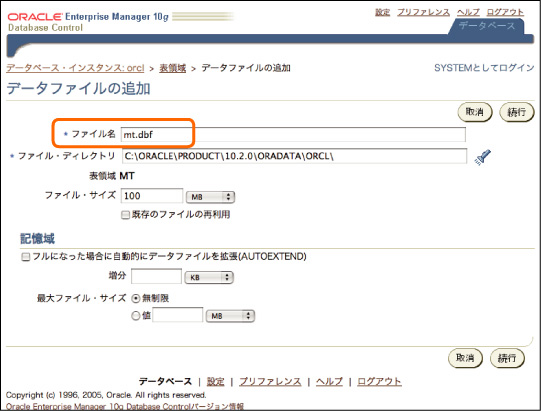Viewport: 541px width, 411px height.
Task: Open the 表領域 breadcrumb link
Action: point(173,68)
